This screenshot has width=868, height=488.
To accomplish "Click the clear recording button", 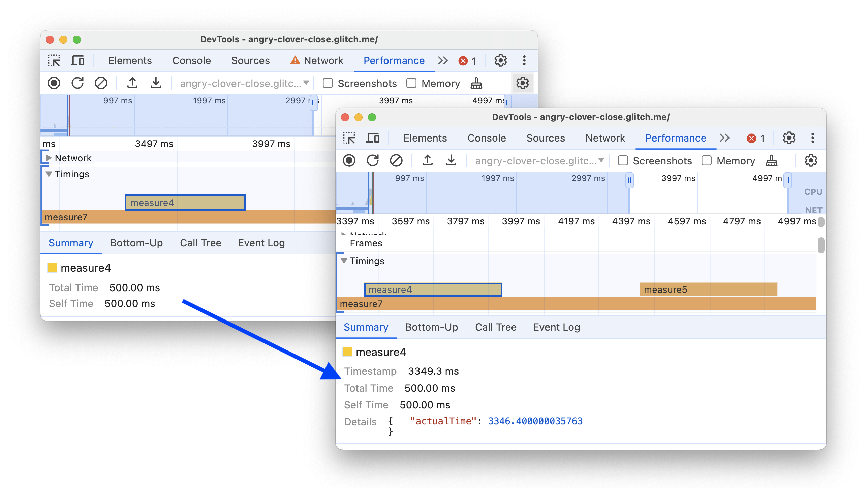I will pos(397,161).
